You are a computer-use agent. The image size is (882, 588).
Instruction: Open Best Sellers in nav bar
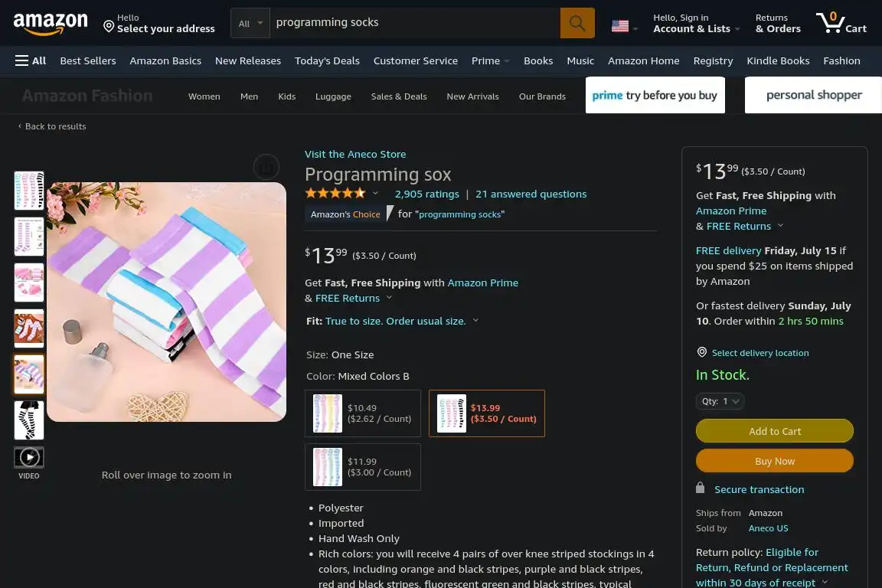tap(88, 60)
